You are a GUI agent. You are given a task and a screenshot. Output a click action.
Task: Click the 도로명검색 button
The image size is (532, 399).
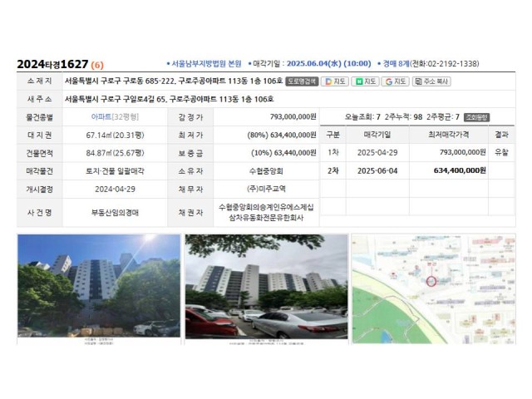click(302, 81)
